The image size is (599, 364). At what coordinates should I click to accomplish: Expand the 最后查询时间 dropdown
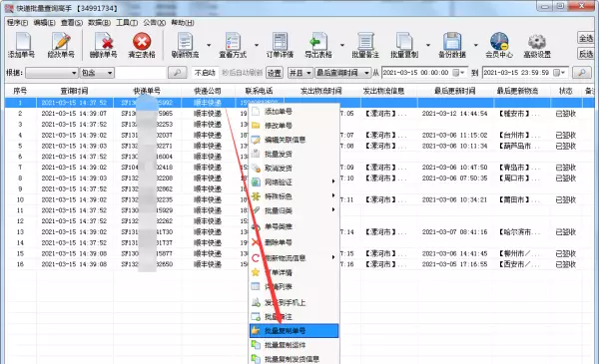coord(343,73)
